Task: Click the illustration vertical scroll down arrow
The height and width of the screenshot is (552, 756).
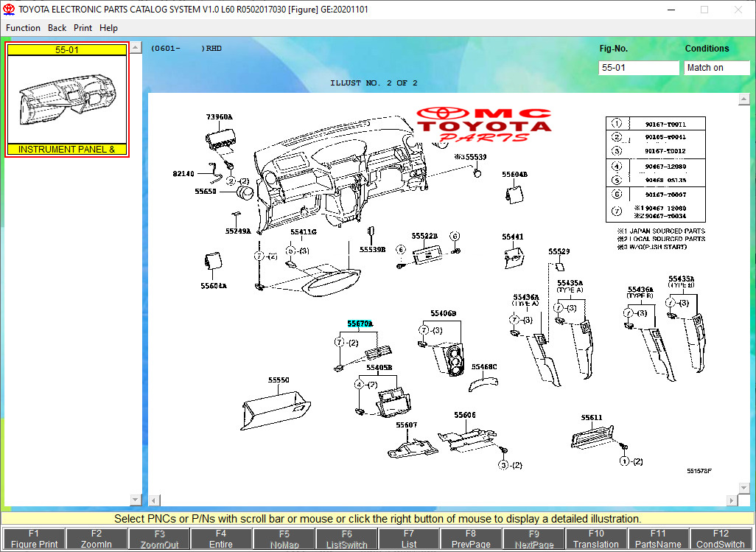Action: point(744,488)
